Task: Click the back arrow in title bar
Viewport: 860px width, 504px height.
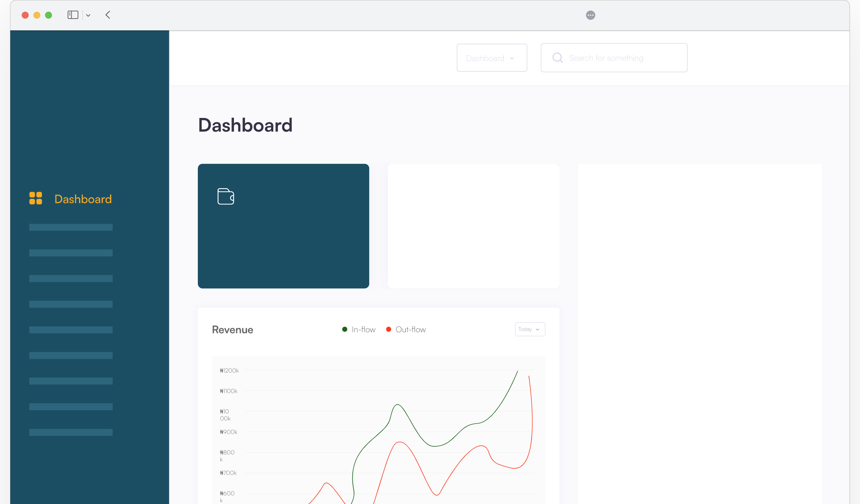Action: (108, 15)
